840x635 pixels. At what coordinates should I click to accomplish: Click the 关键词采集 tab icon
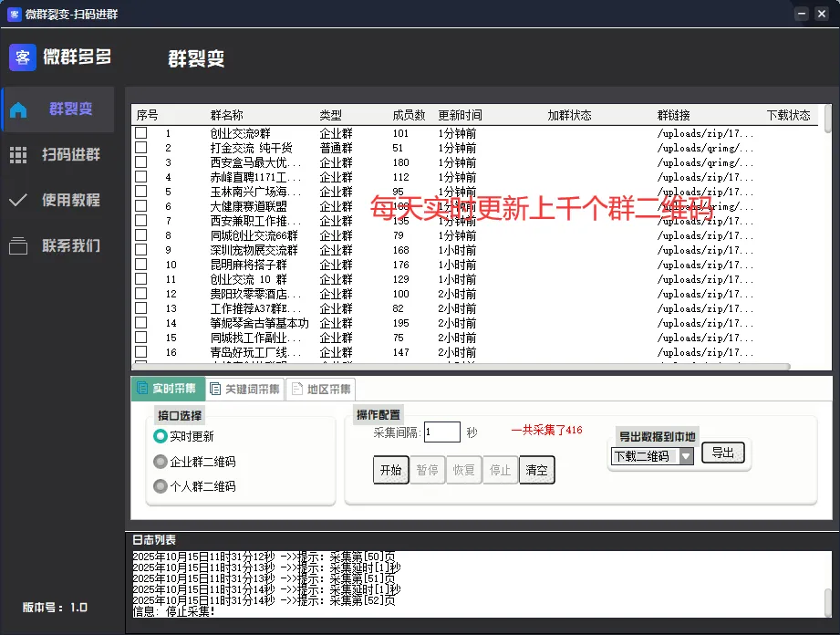click(x=215, y=388)
